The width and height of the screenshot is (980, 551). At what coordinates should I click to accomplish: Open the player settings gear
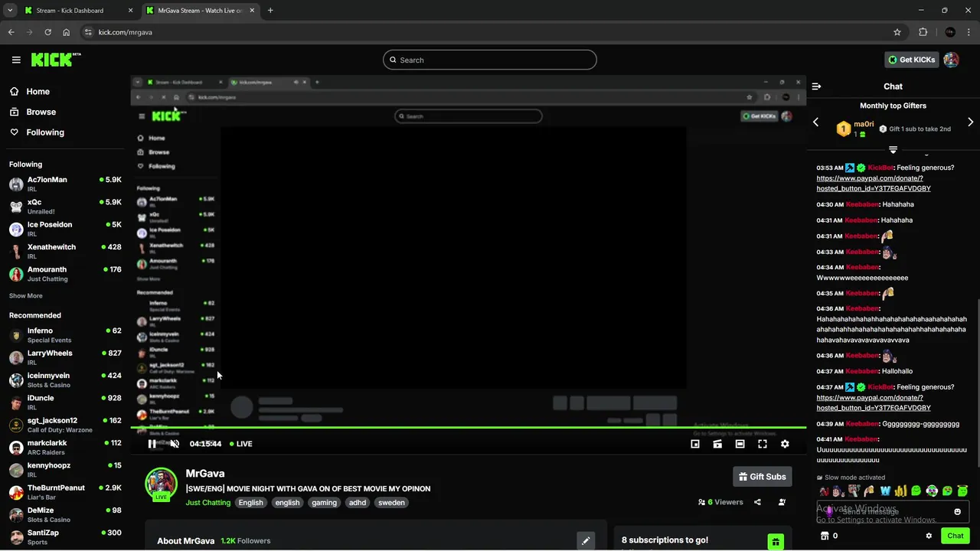point(785,444)
